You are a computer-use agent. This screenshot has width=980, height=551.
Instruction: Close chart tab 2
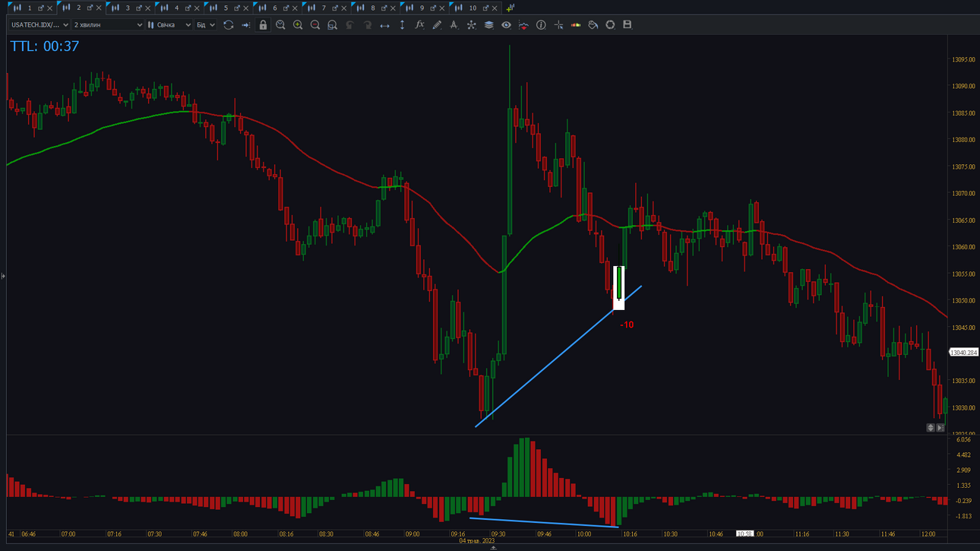99,8
